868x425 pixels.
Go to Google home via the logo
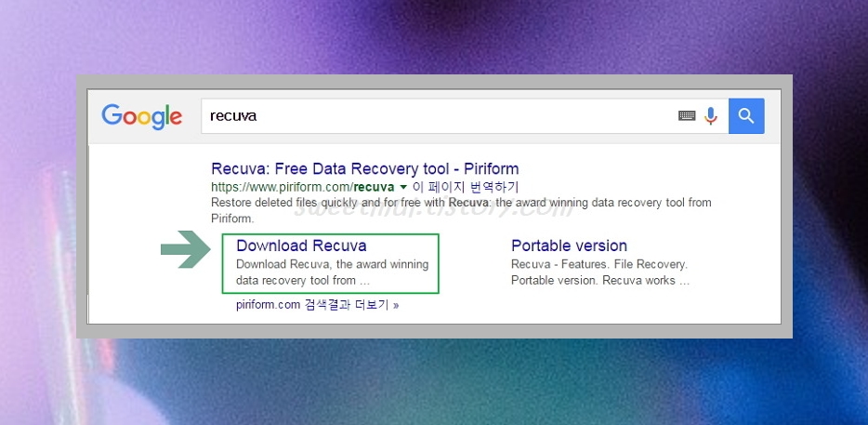tap(141, 116)
